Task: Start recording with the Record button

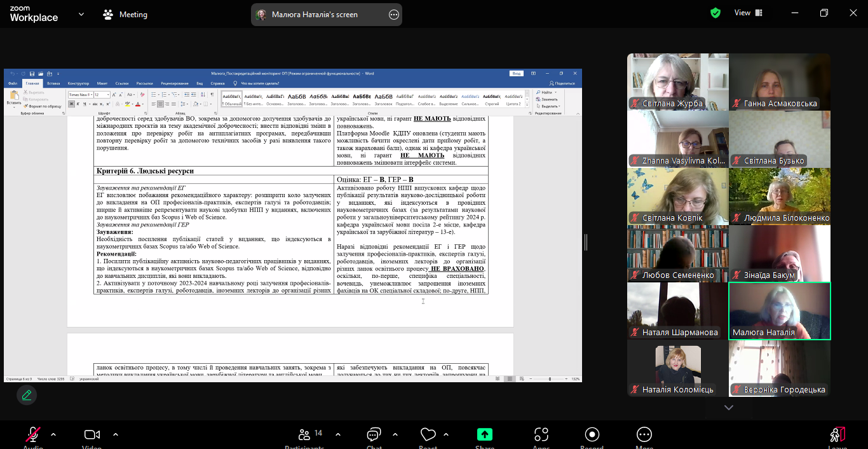Action: tap(592, 435)
